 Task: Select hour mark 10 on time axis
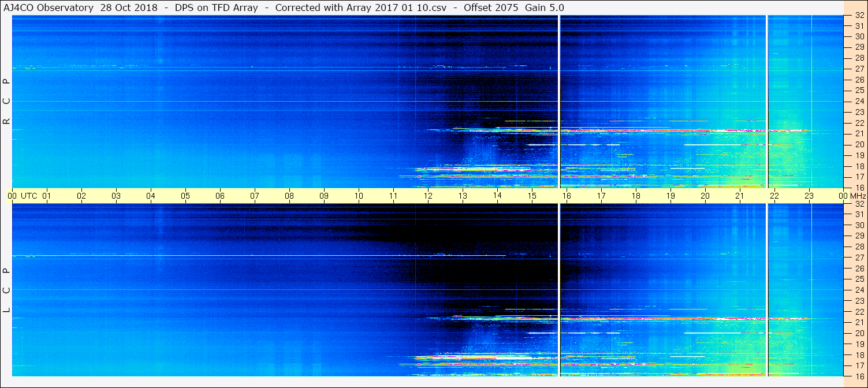point(359,196)
